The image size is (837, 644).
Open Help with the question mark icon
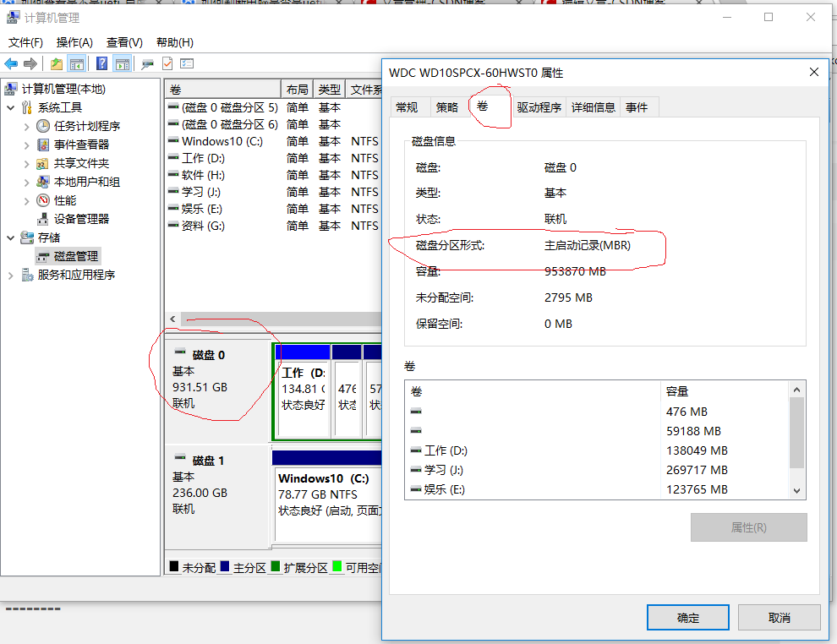(102, 64)
